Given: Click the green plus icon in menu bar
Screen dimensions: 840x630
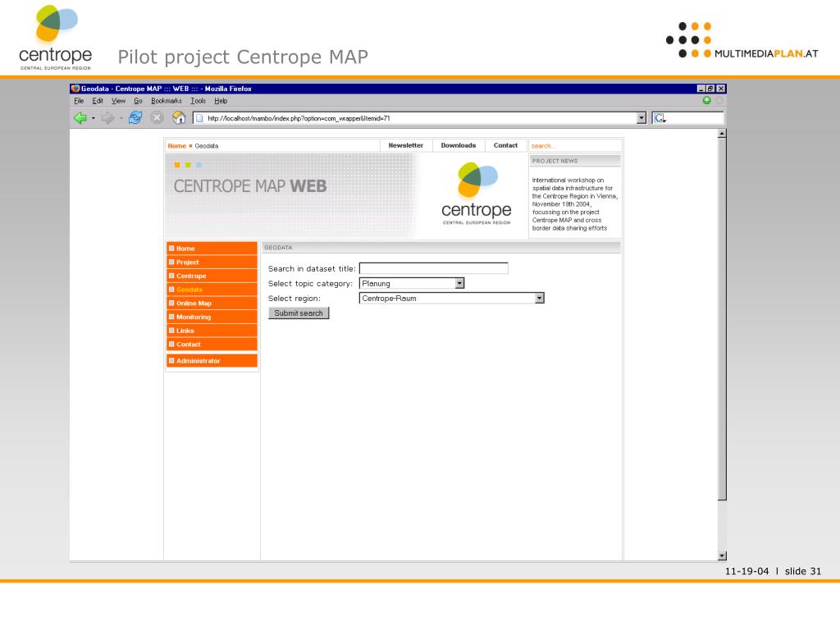Looking at the screenshot, I should point(706,100).
